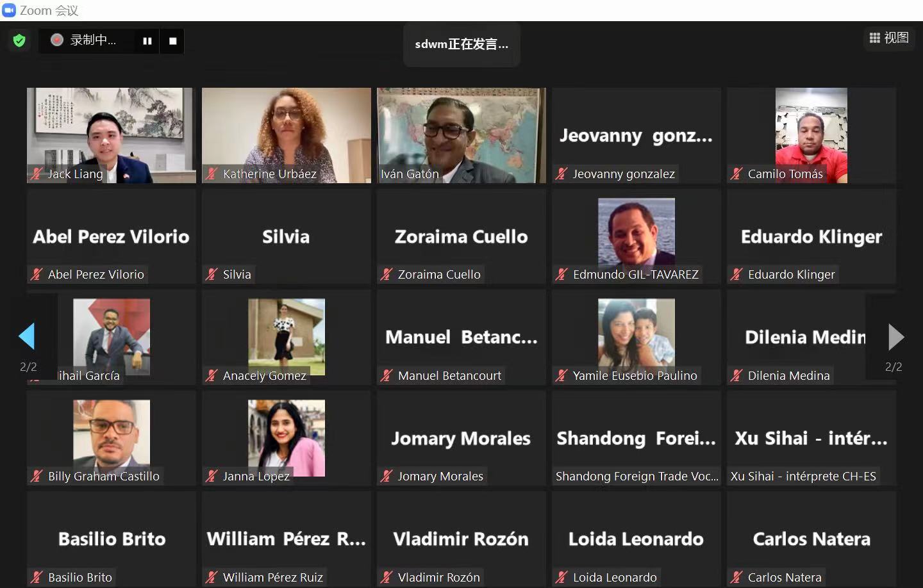Select Iván Gatón's video tile
923x588 pixels.
[x=462, y=135]
